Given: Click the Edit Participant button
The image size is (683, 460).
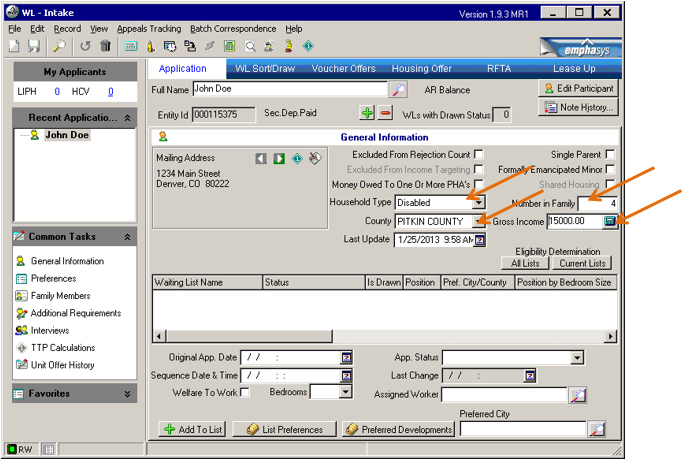Looking at the screenshot, I should [x=578, y=88].
